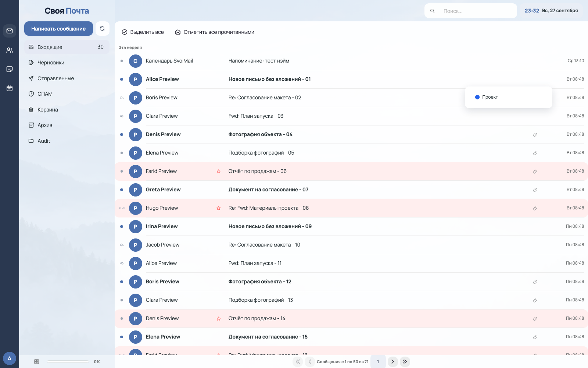Open the Черновики folder
Screen dimensions: 588x368
click(67, 63)
